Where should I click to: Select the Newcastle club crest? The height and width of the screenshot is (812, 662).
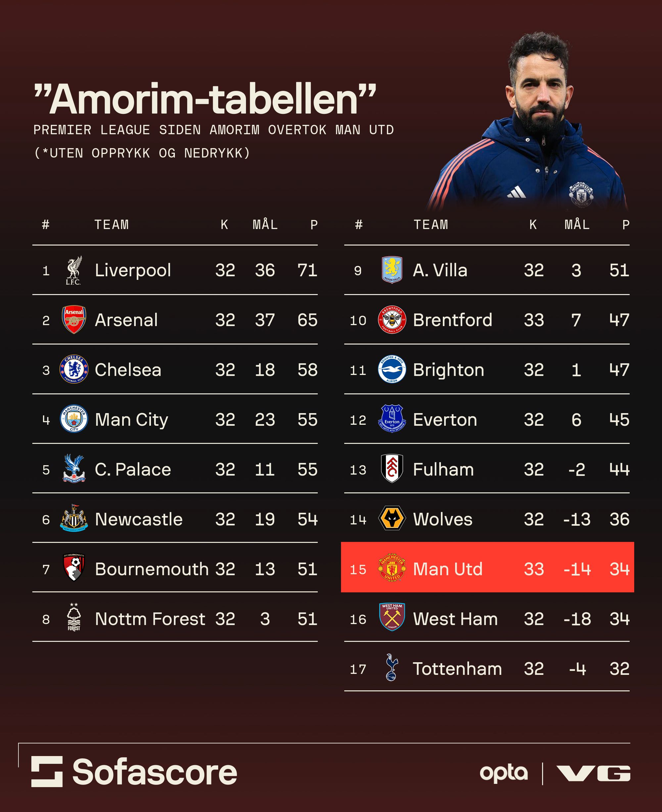[x=73, y=518]
